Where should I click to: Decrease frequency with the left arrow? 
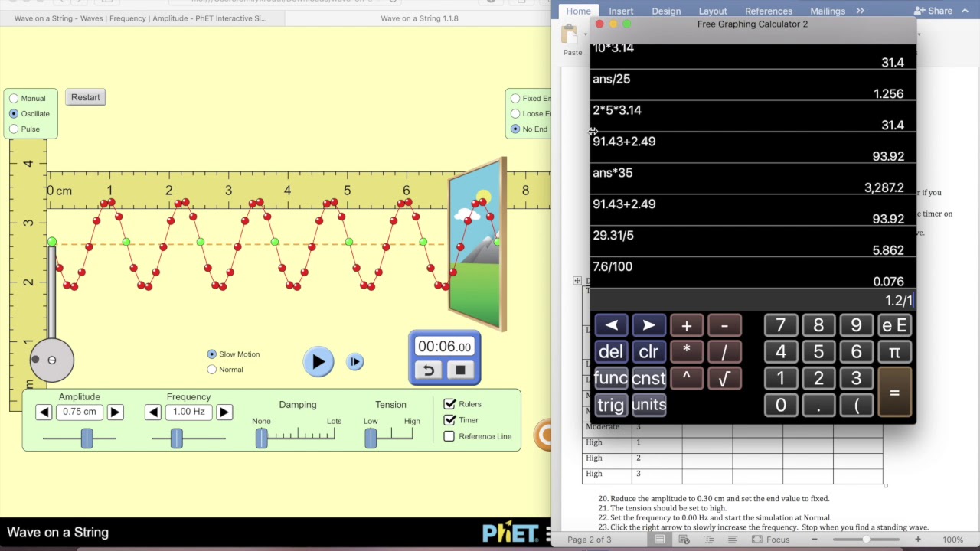pos(153,412)
